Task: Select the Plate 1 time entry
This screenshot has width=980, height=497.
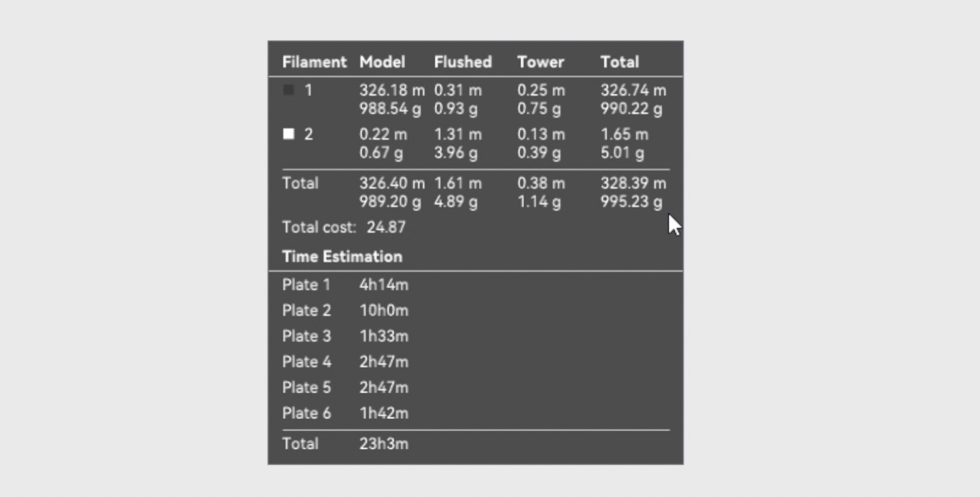Action: coord(383,285)
